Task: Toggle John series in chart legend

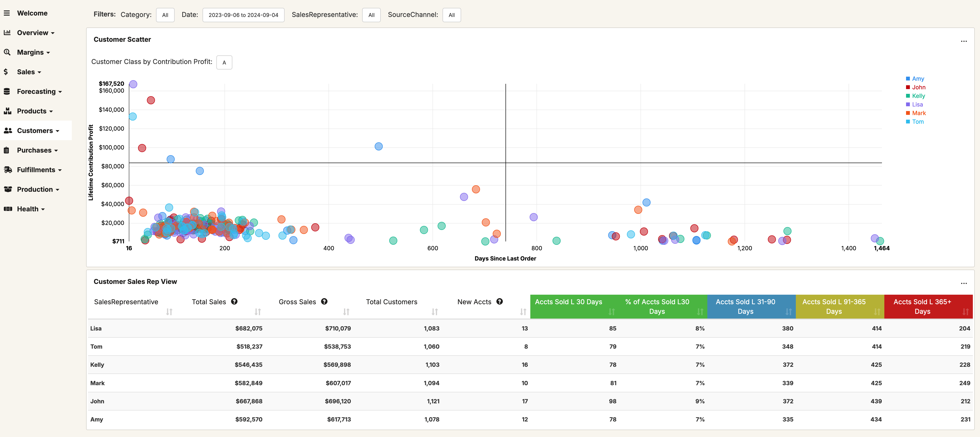Action: point(918,87)
